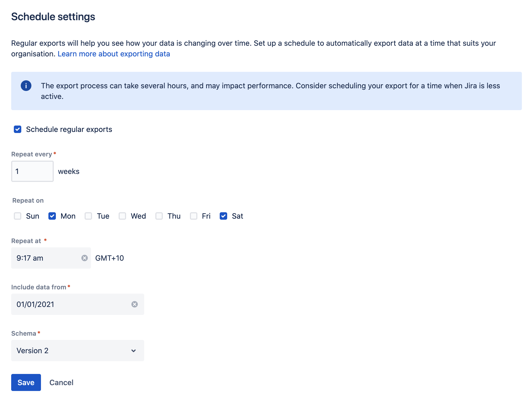Viewport: 532px width, 408px height.
Task: Open Learn more about exporting data link
Action: 114,54
